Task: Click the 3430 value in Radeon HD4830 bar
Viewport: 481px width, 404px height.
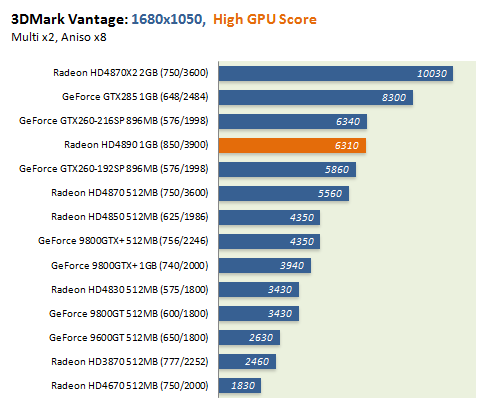Action: pyautogui.click(x=280, y=290)
